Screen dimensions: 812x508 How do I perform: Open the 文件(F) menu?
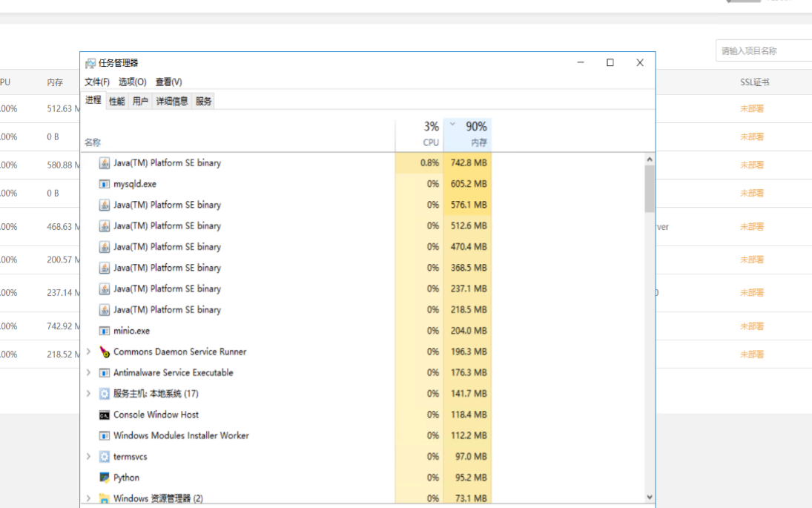click(97, 82)
